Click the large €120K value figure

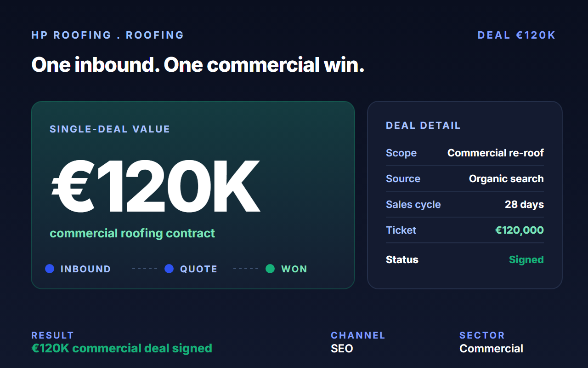155,186
